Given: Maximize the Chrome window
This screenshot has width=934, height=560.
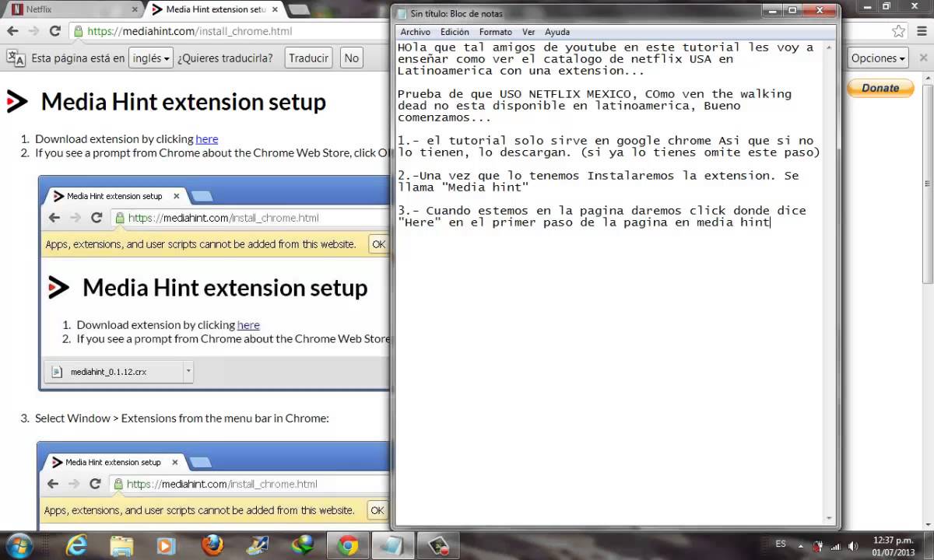Looking at the screenshot, I should coord(886,7).
